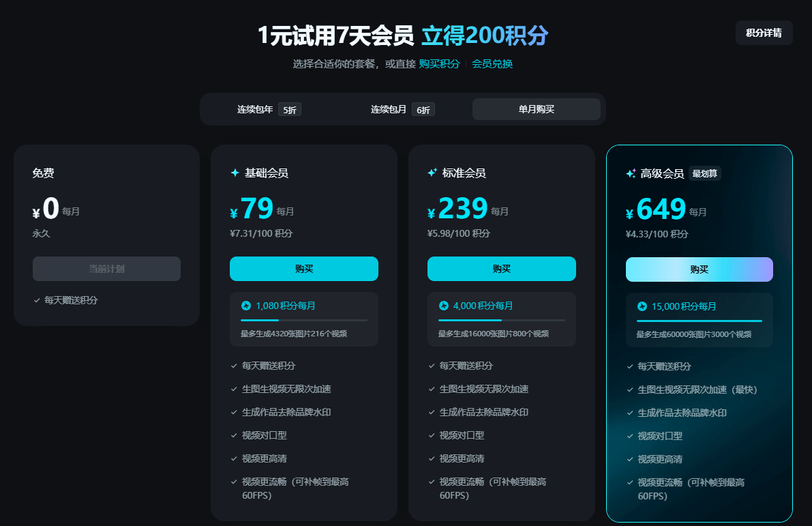Click 视频更高清 checkmark in 标准会员 card
Viewport: 812px width, 526px height.
pos(432,458)
